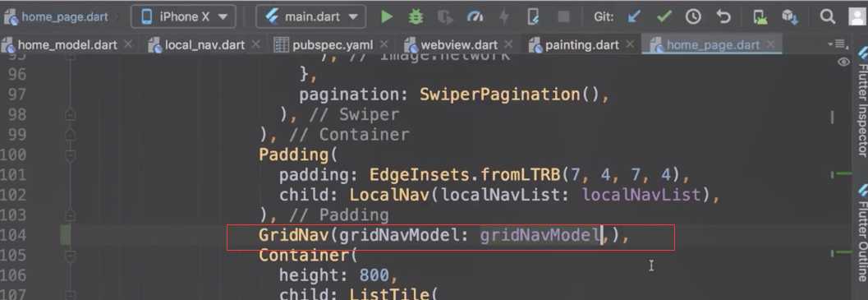Click the Run with Coverage icon

click(445, 17)
